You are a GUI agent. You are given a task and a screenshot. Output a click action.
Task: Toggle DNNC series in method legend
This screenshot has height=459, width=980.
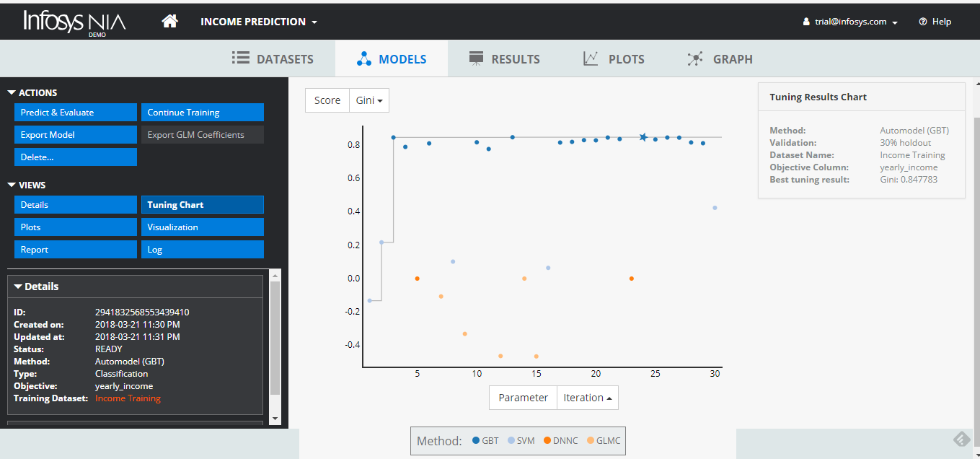click(x=561, y=440)
